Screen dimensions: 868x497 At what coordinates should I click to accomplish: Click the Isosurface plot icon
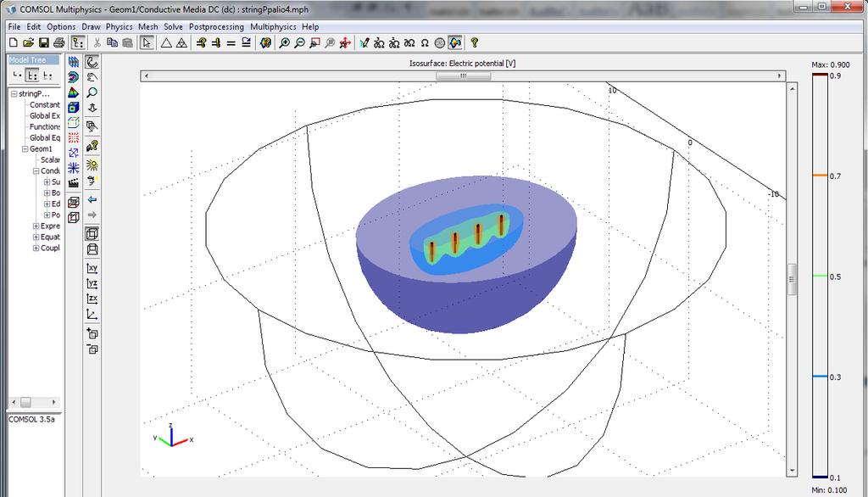(x=74, y=77)
